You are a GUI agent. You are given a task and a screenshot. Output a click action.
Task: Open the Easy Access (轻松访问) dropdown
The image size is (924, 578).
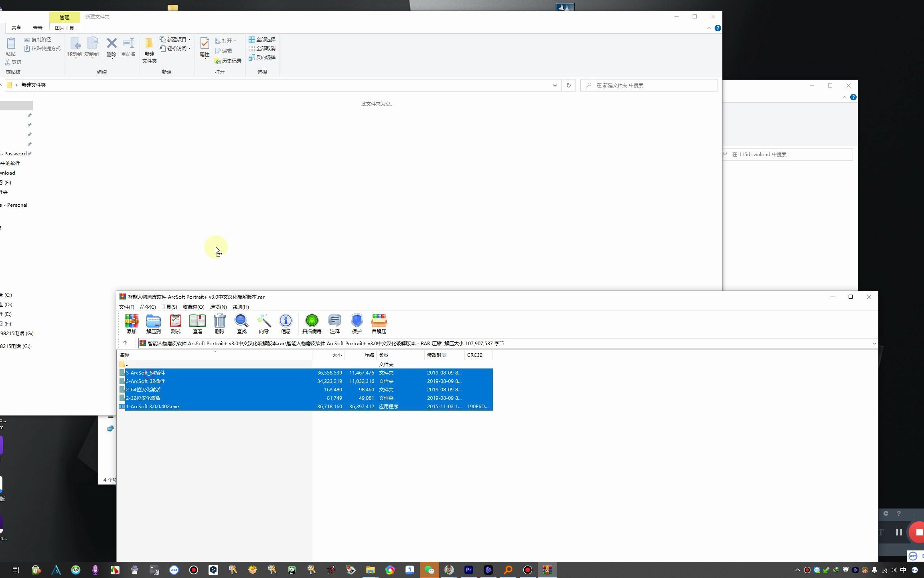point(175,48)
